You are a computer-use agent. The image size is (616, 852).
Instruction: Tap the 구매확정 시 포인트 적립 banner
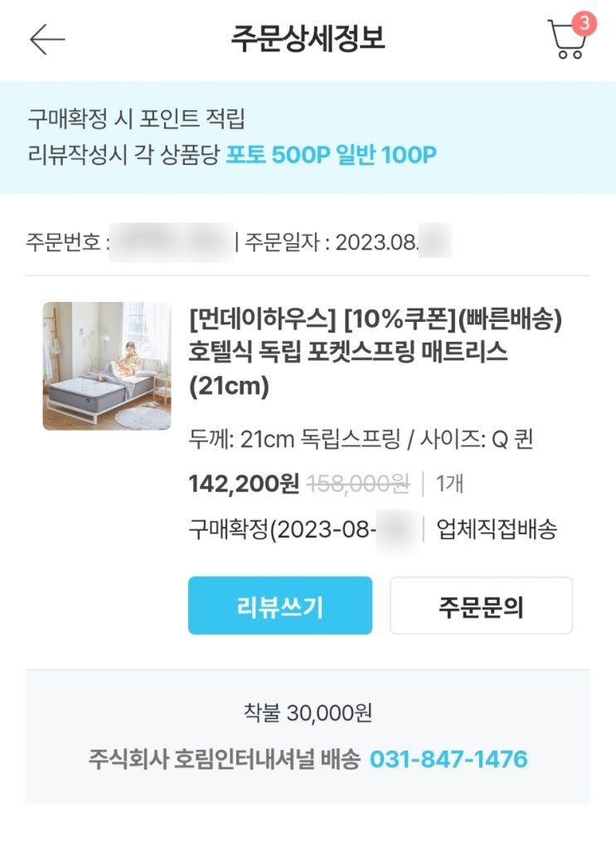tap(136, 119)
